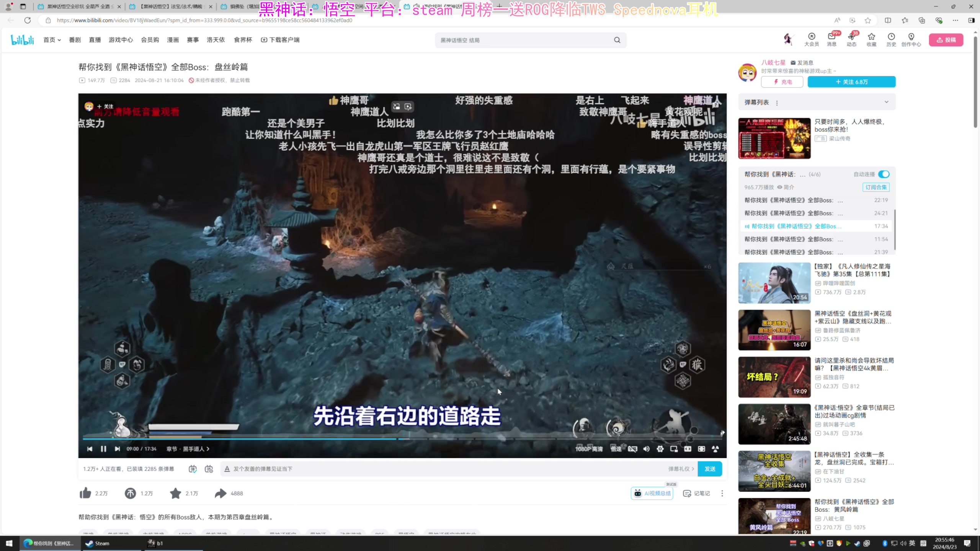Open 创作中心 creator center icon
The width and height of the screenshot is (980, 551).
tap(911, 39)
